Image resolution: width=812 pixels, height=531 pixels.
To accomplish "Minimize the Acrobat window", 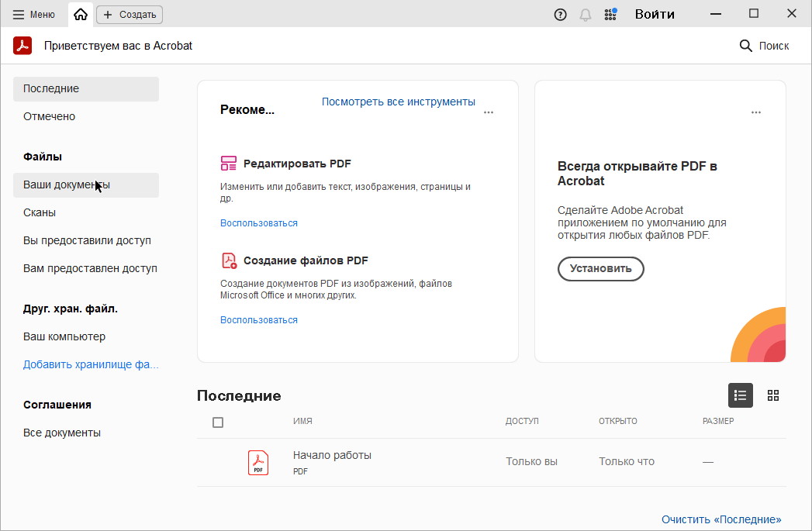I will [716, 14].
